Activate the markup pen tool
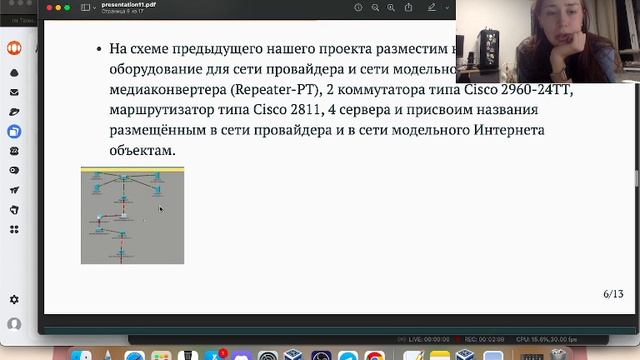Viewport: 640px width, 360px height. tap(432, 7)
